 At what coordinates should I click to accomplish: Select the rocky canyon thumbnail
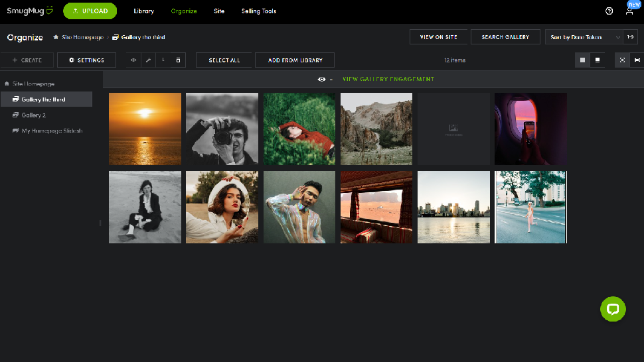point(376,129)
